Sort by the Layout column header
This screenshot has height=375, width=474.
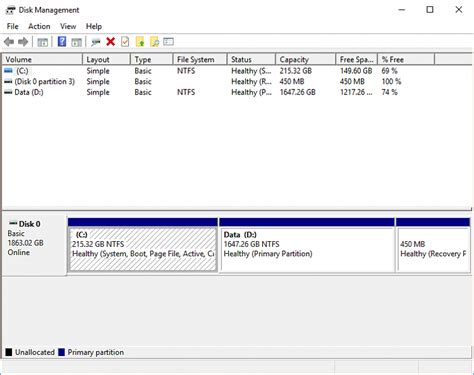(x=106, y=59)
